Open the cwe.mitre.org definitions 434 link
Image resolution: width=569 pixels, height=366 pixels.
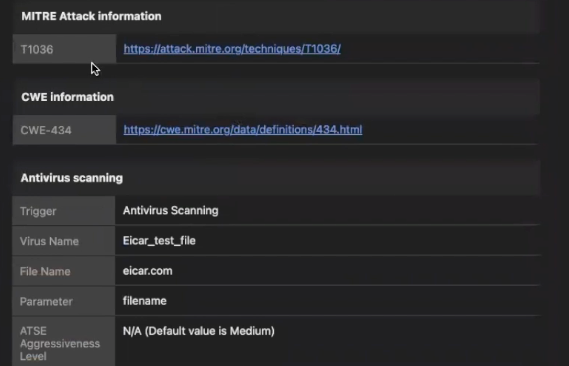coord(243,129)
